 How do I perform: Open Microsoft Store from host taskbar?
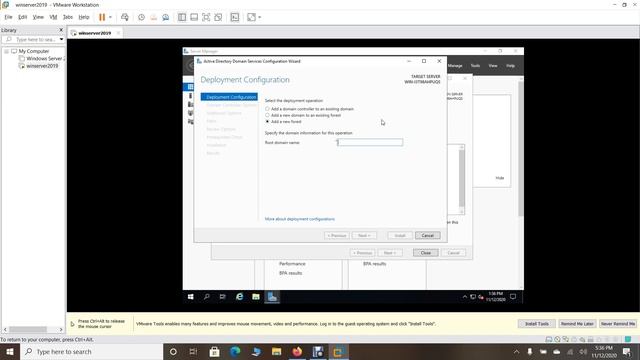[x=214, y=351]
